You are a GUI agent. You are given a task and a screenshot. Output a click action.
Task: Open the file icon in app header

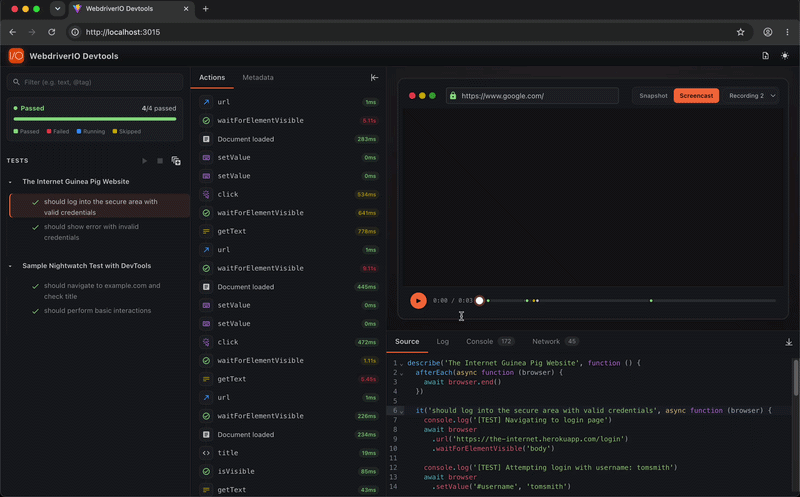pos(765,56)
